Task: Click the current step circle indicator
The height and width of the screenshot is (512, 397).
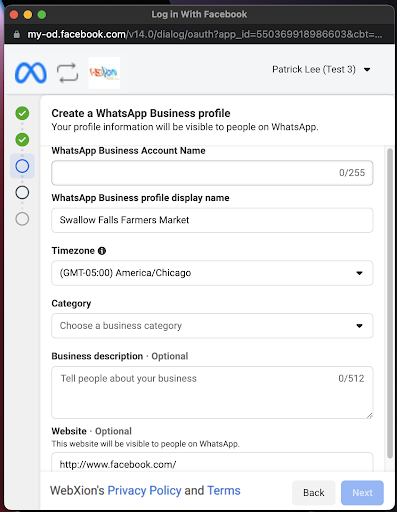Action: [x=22, y=166]
